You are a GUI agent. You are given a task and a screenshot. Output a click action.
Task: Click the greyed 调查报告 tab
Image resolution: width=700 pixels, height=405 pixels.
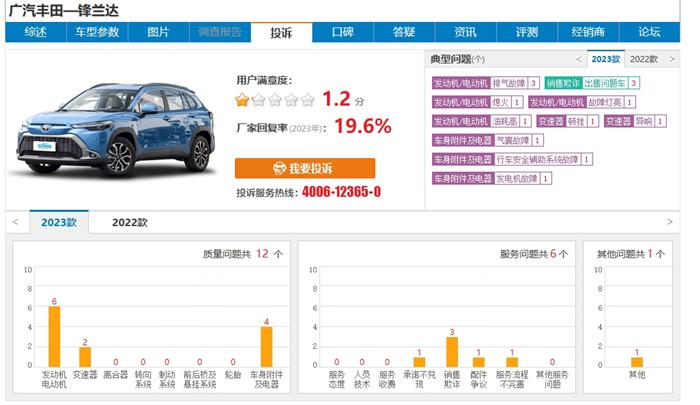click(x=220, y=32)
